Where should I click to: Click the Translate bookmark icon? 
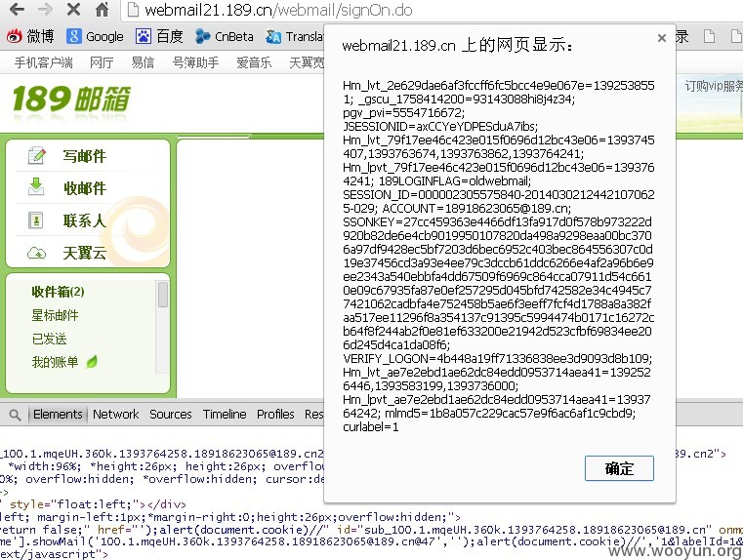273,36
